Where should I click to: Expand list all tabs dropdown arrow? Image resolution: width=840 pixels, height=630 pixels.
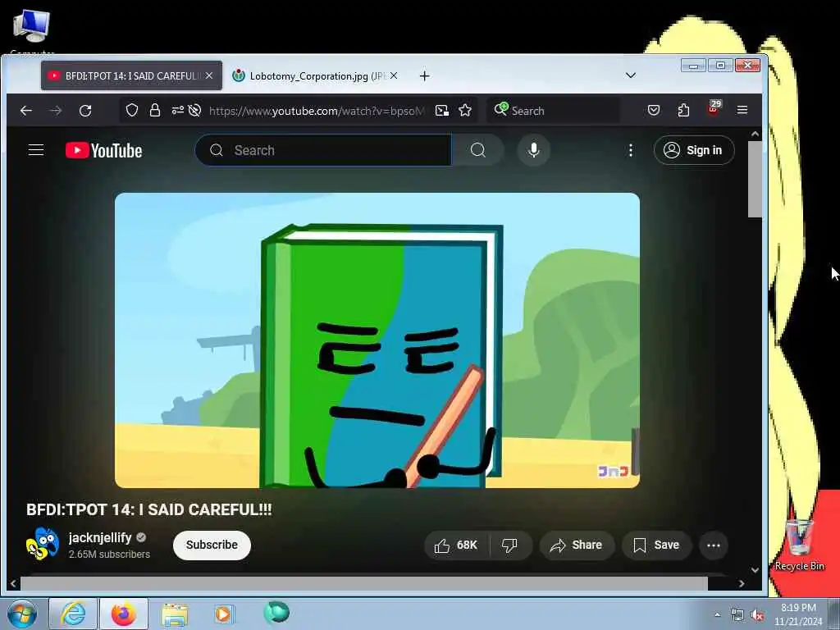(631, 75)
